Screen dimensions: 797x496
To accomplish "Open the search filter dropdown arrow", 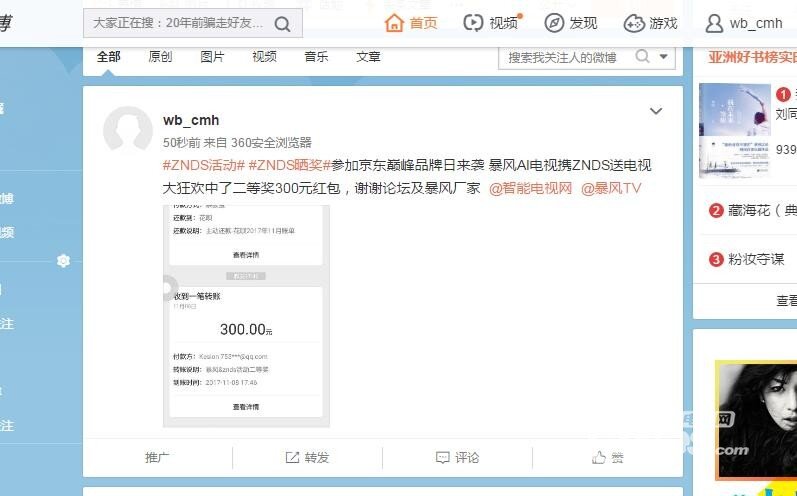I will click(663, 58).
